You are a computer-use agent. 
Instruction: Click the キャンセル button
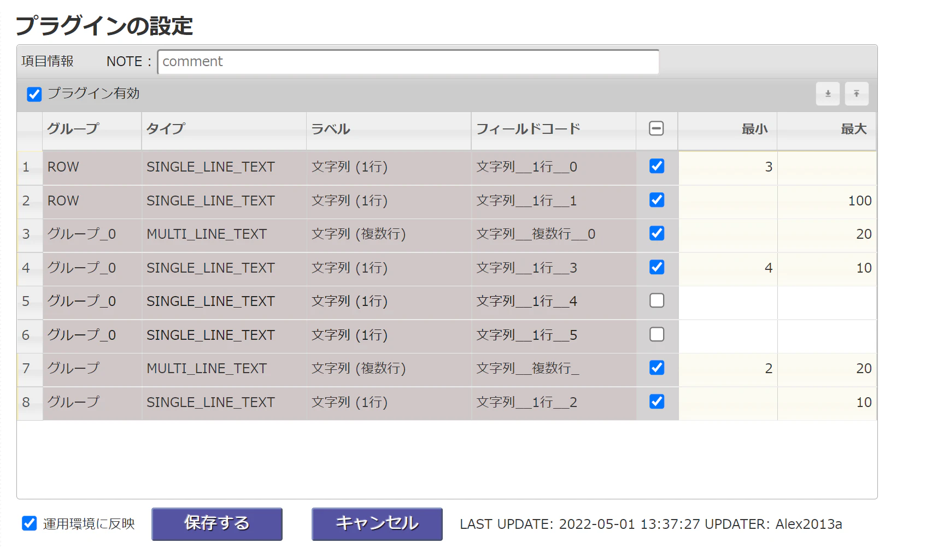point(377,524)
